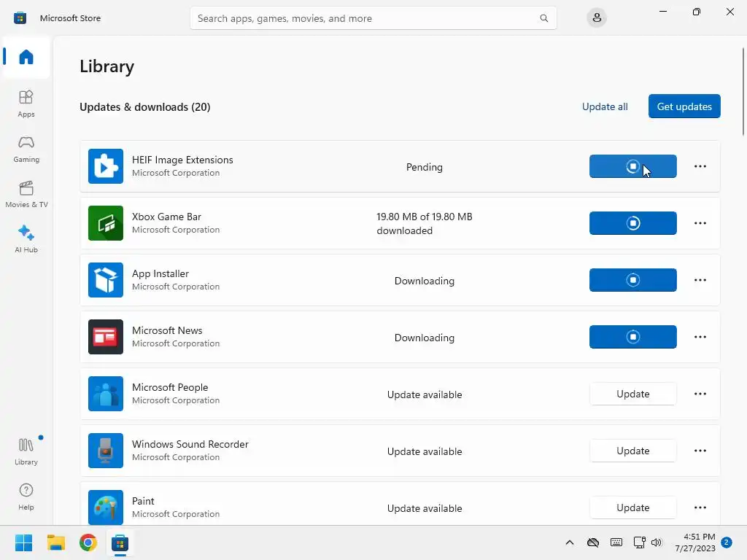Open the notification center clock
Viewport: 747px width, 560px height.
pos(695,542)
